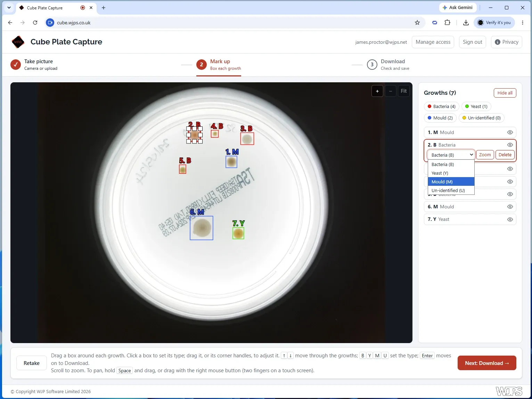Go back to the previous page
This screenshot has height=399, width=532.
coord(10,23)
